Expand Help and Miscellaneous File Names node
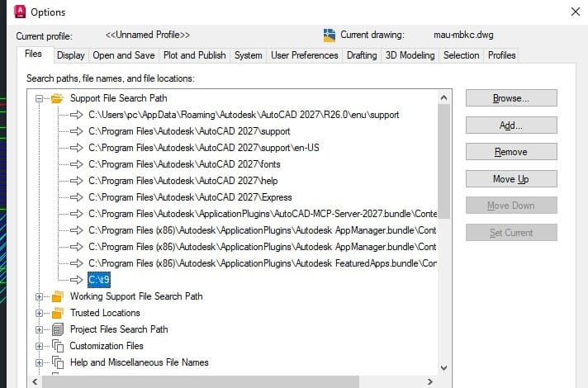Viewport: 588px width, 388px height. [x=39, y=362]
